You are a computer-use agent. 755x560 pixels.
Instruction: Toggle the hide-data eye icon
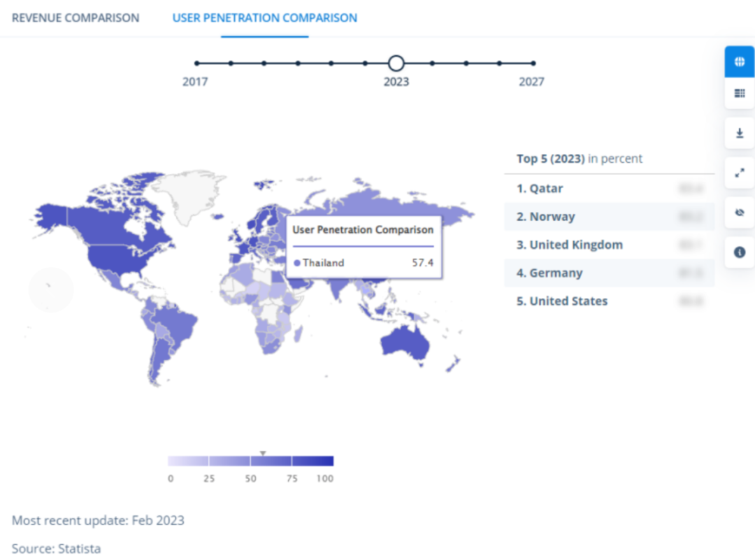[739, 212]
